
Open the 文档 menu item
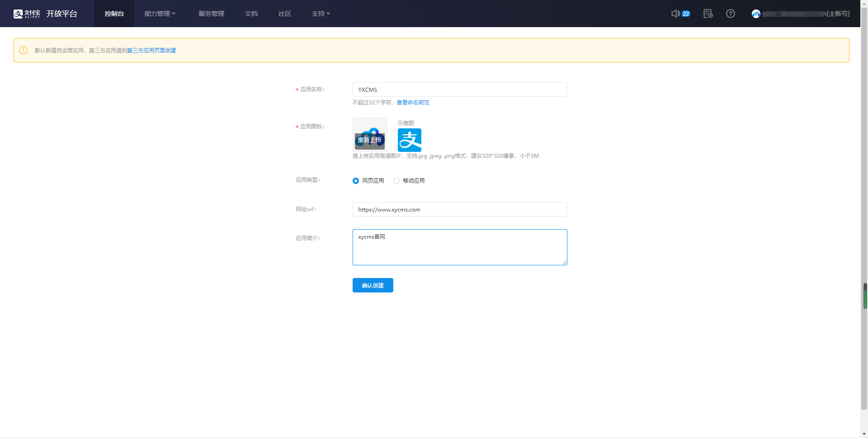point(251,14)
